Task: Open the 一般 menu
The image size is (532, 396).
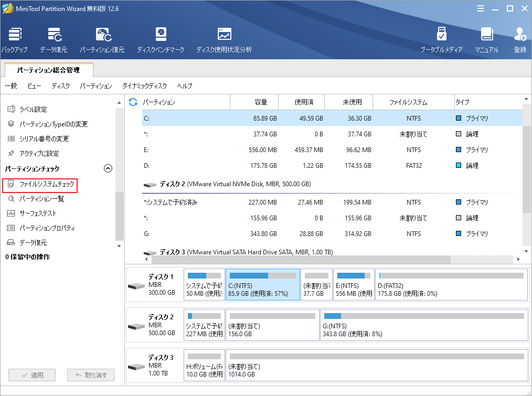Action: click(x=11, y=86)
